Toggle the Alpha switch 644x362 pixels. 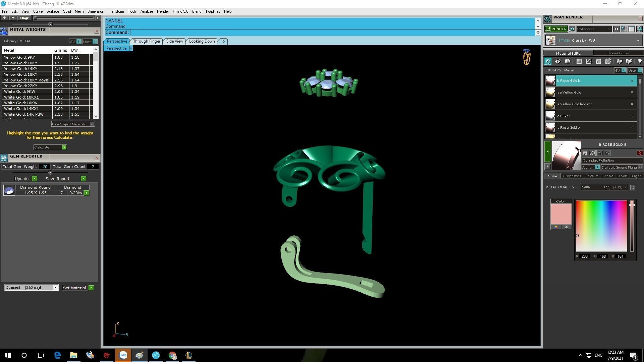coord(597,167)
